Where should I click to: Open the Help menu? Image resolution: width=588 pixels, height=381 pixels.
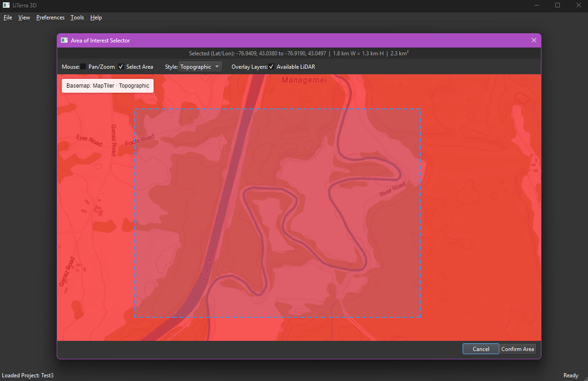[x=96, y=18]
